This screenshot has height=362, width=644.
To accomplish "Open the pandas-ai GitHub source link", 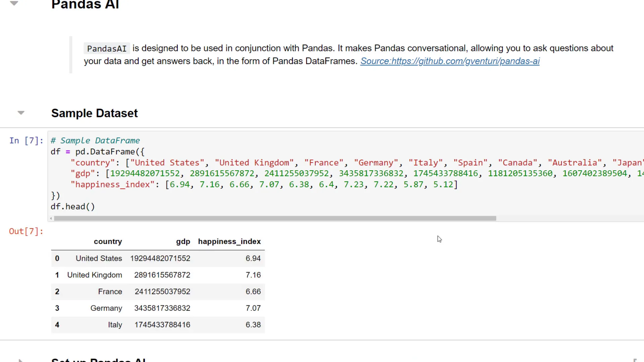I will [x=450, y=61].
